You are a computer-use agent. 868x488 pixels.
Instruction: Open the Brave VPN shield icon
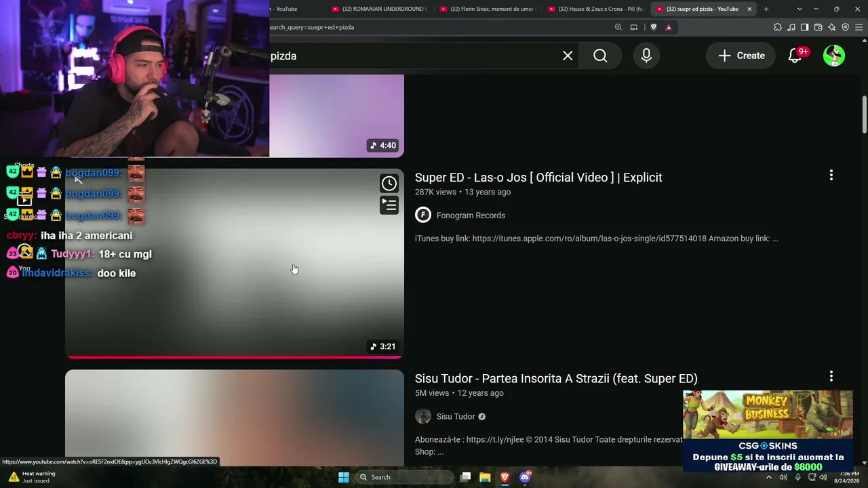point(846,27)
